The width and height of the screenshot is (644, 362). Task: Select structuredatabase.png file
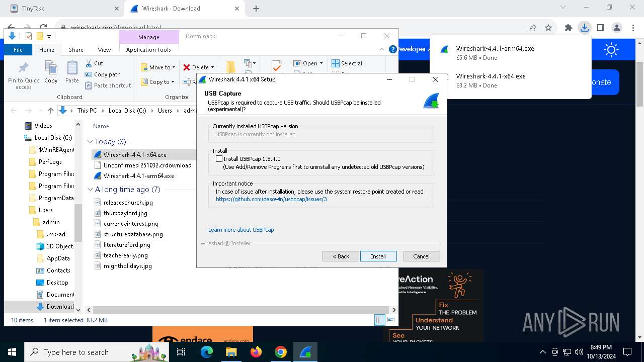(x=133, y=234)
